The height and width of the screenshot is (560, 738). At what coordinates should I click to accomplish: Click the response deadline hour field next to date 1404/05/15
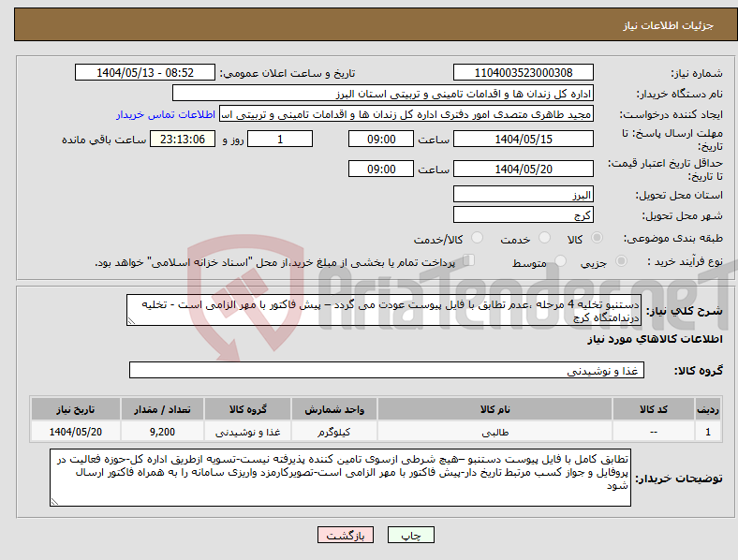tap(381, 139)
